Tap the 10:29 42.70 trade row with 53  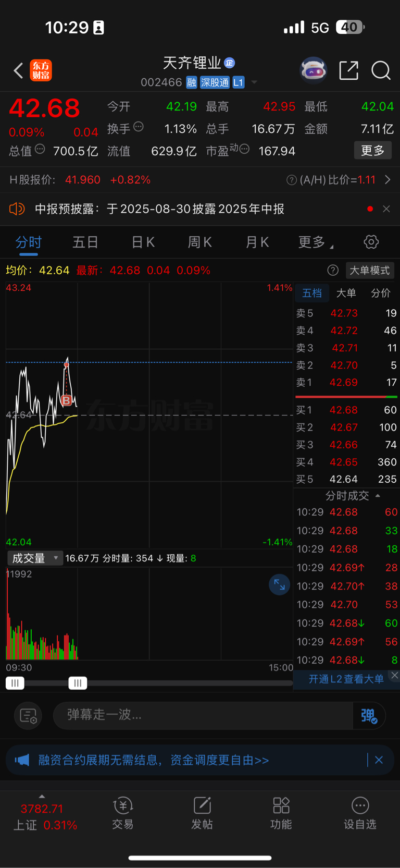347,605
